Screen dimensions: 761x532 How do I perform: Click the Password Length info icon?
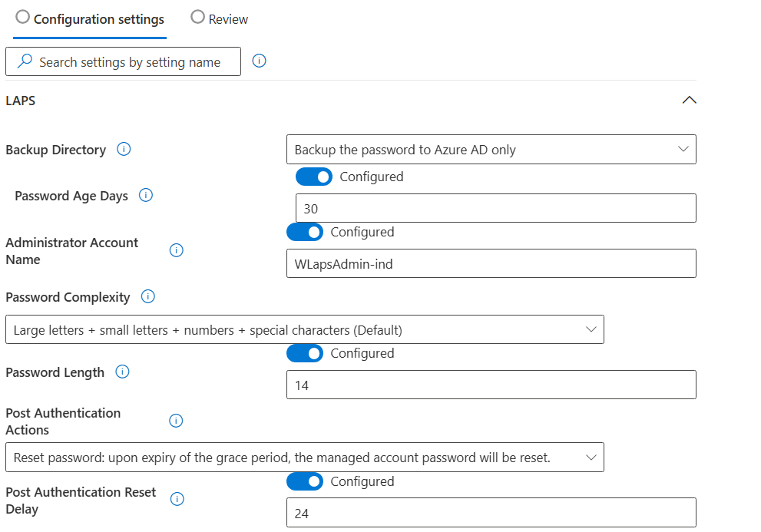pos(121,372)
